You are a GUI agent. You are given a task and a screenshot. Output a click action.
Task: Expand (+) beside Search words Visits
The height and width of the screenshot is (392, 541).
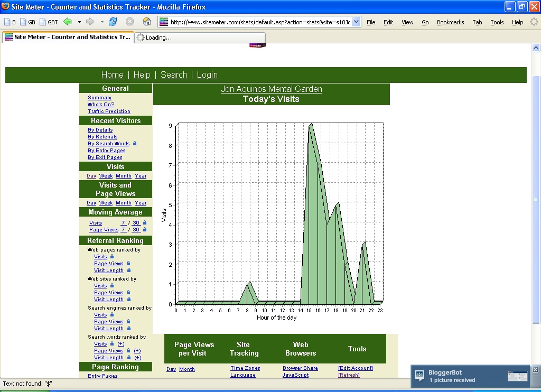121,344
